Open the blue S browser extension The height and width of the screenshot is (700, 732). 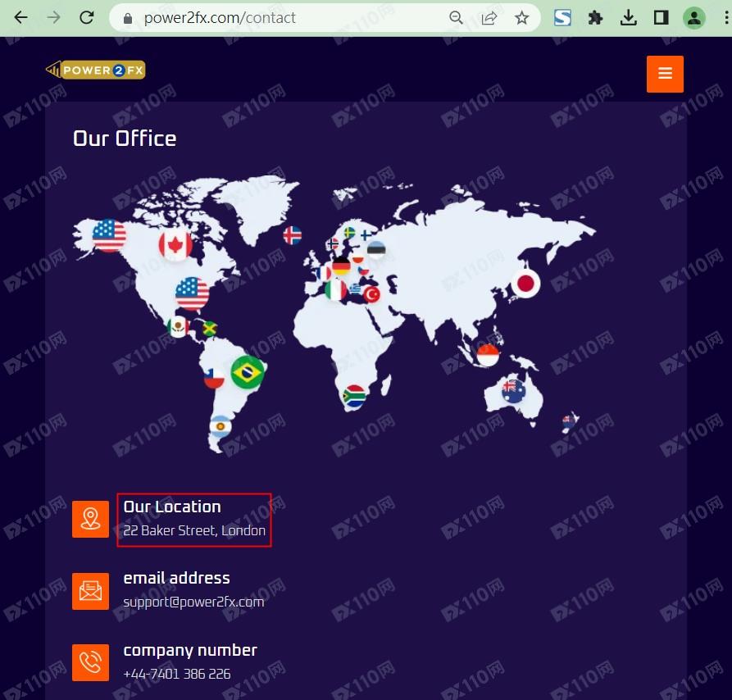coord(562,18)
